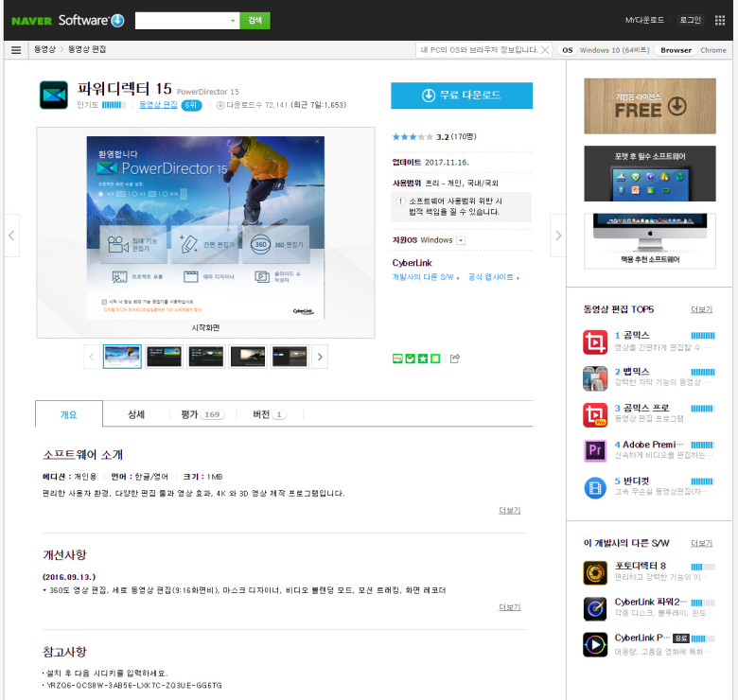Click the 6위 rank badge
The width and height of the screenshot is (738, 700).
click(191, 105)
